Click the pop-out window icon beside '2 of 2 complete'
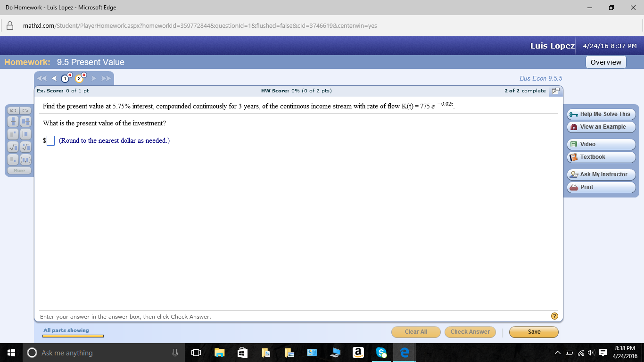This screenshot has height=362, width=644. [x=556, y=90]
